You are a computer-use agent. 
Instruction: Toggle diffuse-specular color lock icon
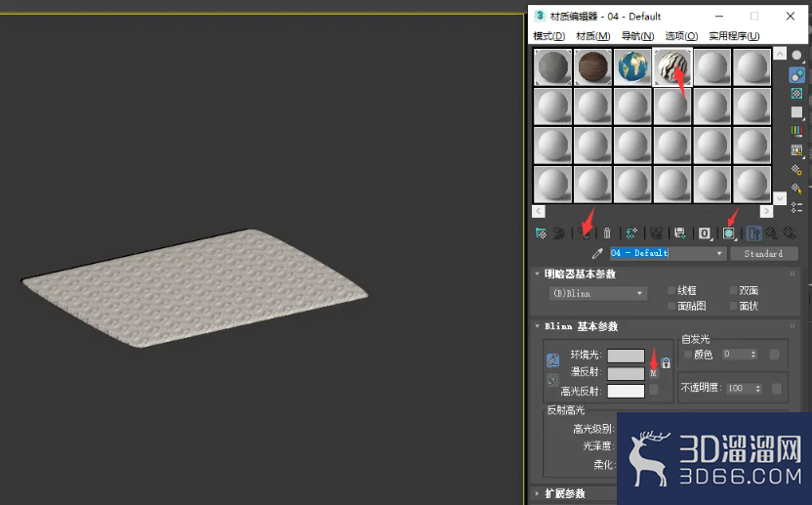(x=552, y=381)
